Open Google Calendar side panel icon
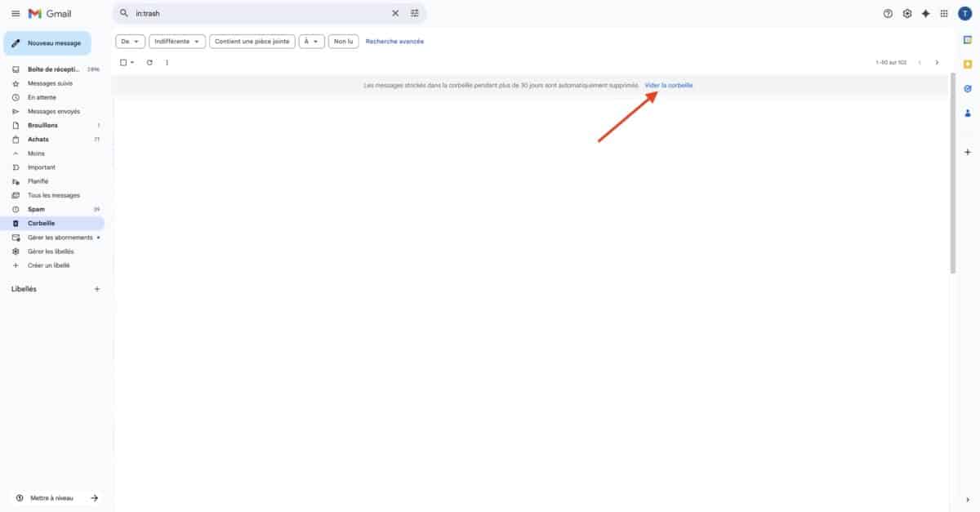Viewport: 980px width, 512px height. 968,40
